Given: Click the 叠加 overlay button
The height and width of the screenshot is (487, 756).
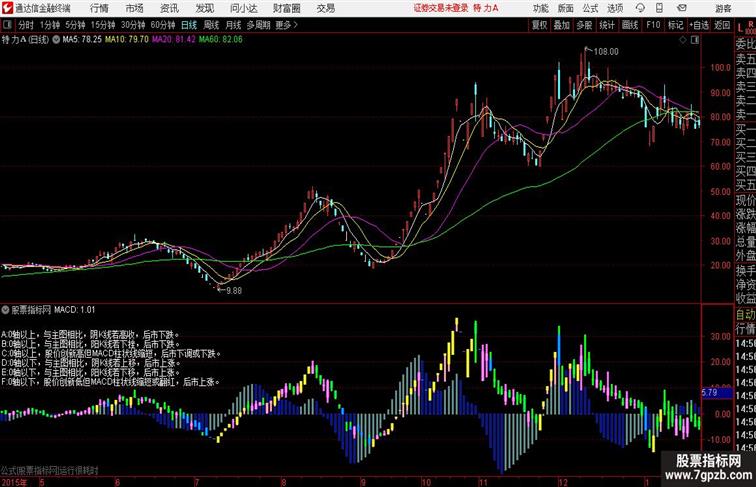Looking at the screenshot, I should pos(562,25).
